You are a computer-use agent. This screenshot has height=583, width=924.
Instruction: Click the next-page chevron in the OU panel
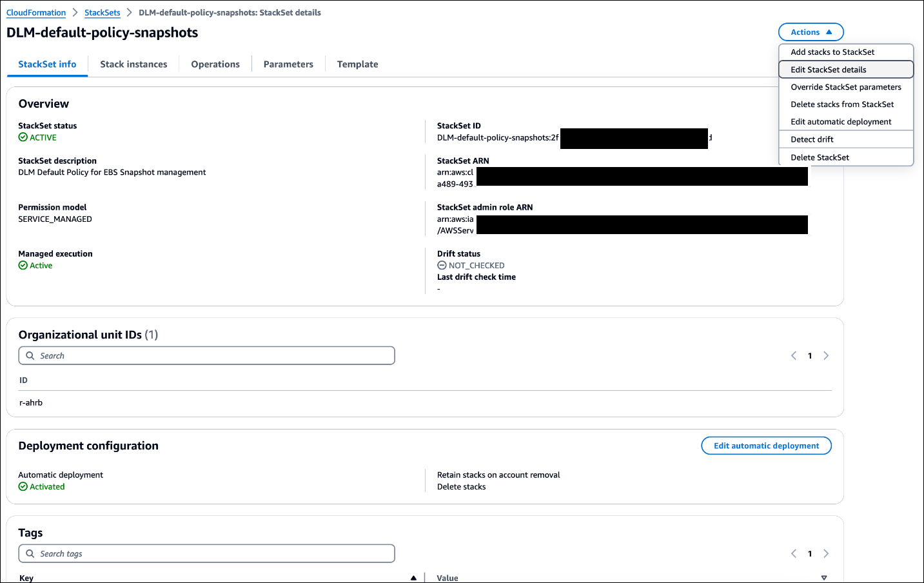tap(826, 355)
